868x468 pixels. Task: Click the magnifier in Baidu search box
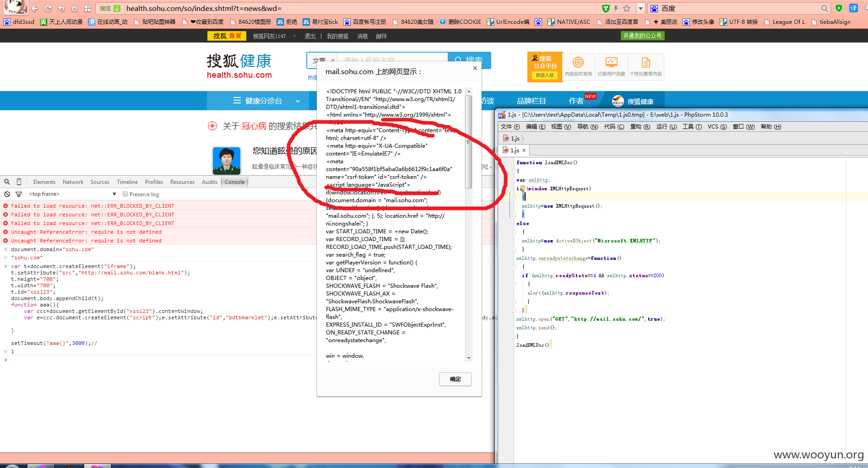pos(825,8)
